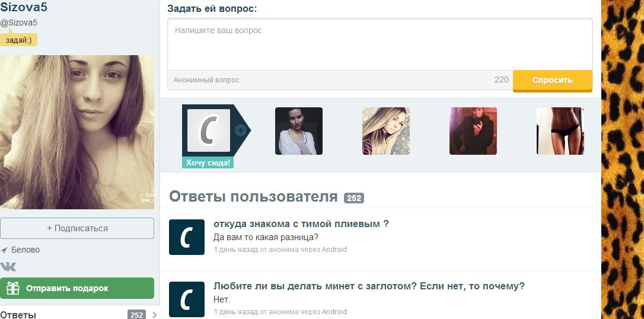This screenshot has width=644, height=319.
Task: Click the 252 badge beside Ответы пользователя heading
Action: [354, 198]
